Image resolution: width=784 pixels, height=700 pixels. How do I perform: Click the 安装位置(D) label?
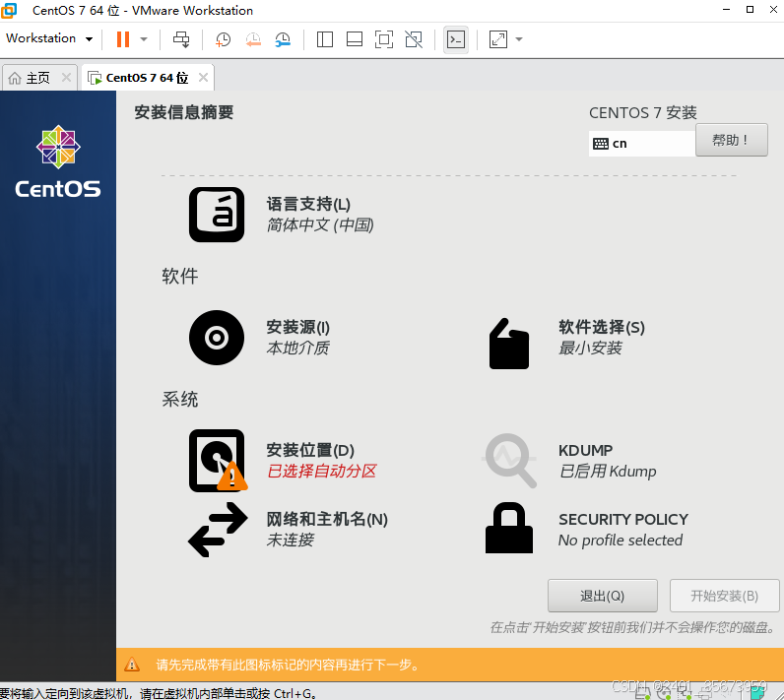click(x=310, y=450)
